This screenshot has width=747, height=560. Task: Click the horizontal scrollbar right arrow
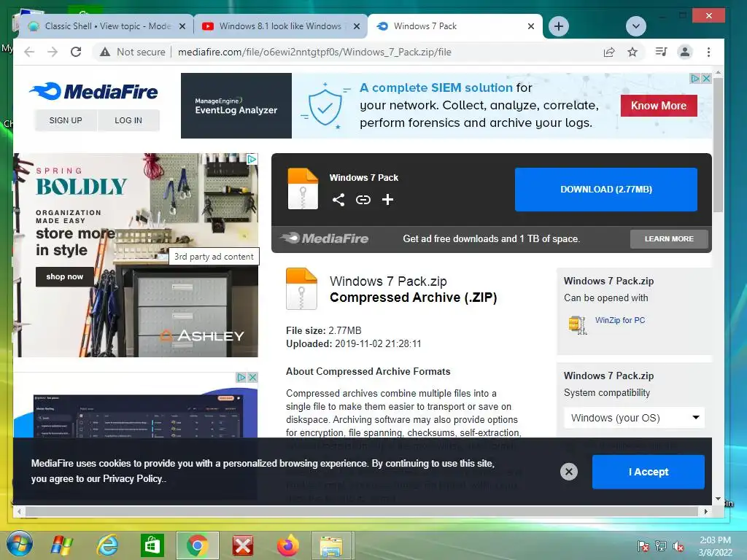[x=706, y=512]
